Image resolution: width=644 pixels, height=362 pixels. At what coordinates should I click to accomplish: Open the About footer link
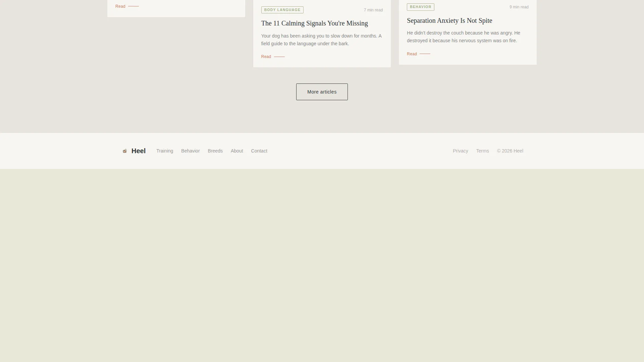tap(237, 151)
